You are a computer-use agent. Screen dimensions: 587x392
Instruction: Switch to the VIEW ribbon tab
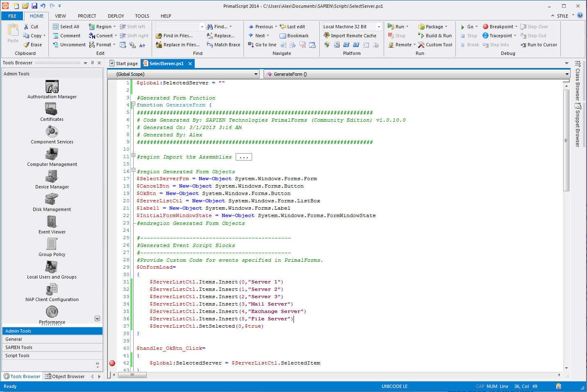pyautogui.click(x=60, y=16)
